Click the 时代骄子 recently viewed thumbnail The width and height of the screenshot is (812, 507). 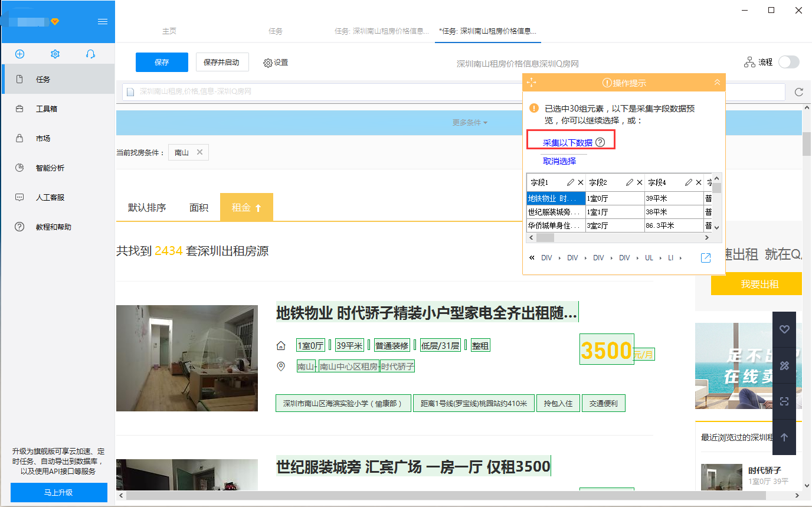[x=722, y=477]
